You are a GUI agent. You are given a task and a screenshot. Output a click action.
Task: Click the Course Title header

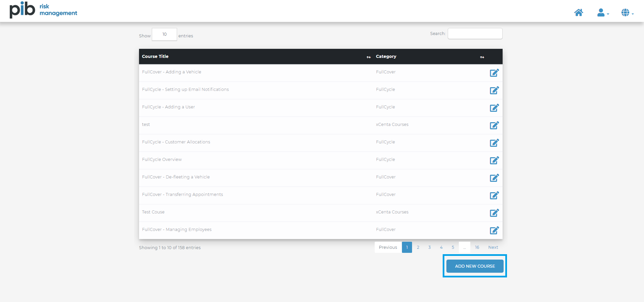pyautogui.click(x=155, y=56)
